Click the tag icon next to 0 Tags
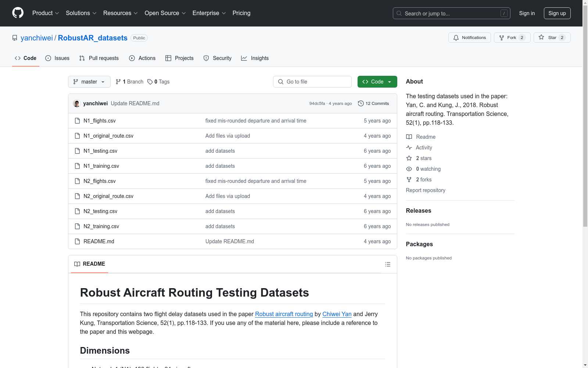The image size is (588, 368). tap(150, 82)
